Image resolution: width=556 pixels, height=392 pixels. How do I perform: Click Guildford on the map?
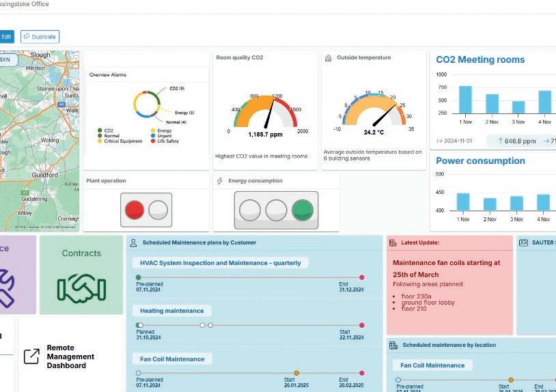point(44,175)
